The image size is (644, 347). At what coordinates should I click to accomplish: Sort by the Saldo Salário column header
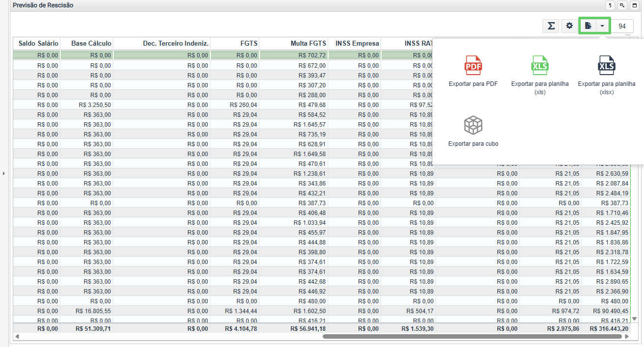tap(37, 43)
